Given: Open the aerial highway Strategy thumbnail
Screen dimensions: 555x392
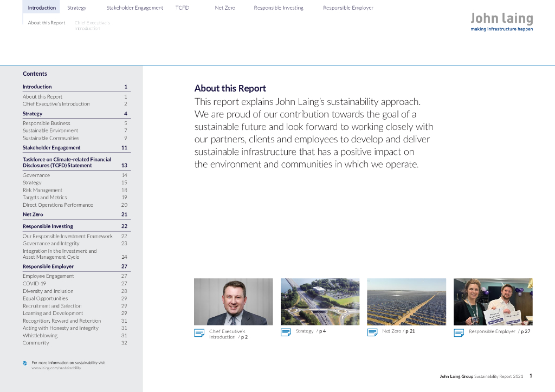Looking at the screenshot, I should 320,302.
